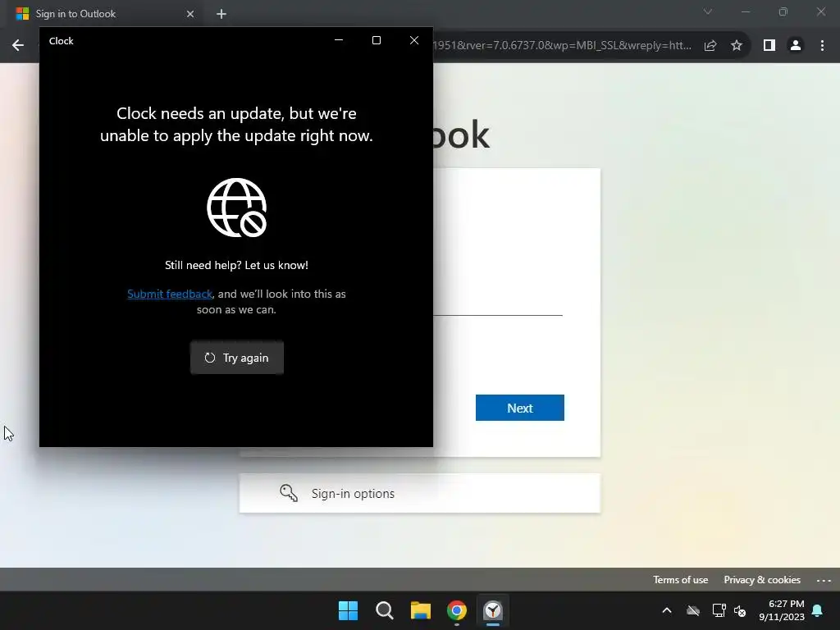Click the muted volume tray icon
Viewport: 840px width, 630px height.
tap(741, 610)
